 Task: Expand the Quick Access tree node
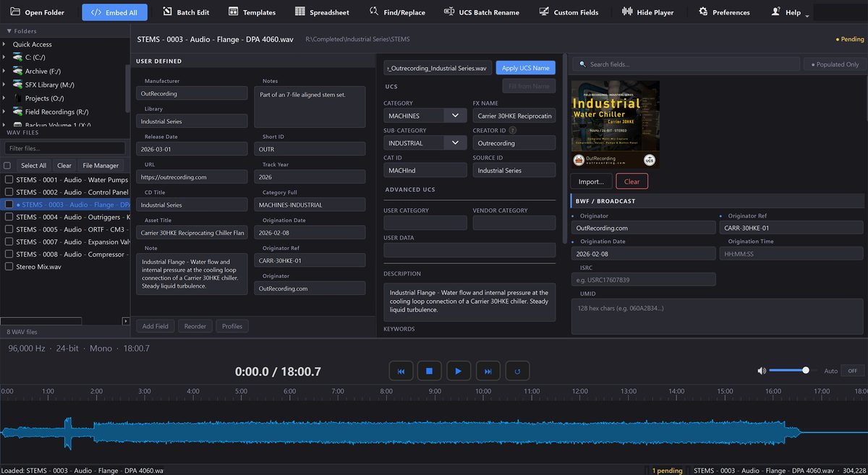pos(4,44)
